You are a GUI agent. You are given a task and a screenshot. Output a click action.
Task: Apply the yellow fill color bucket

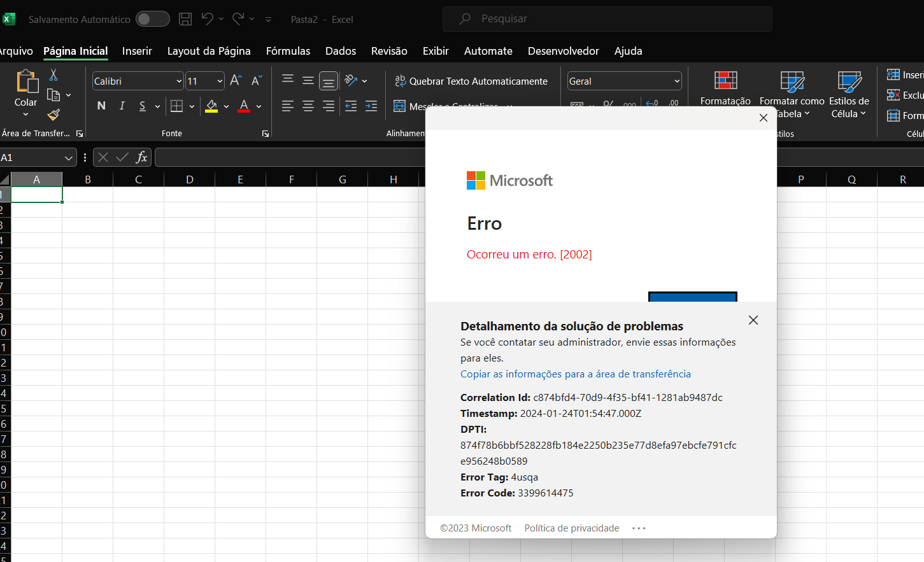click(x=211, y=106)
